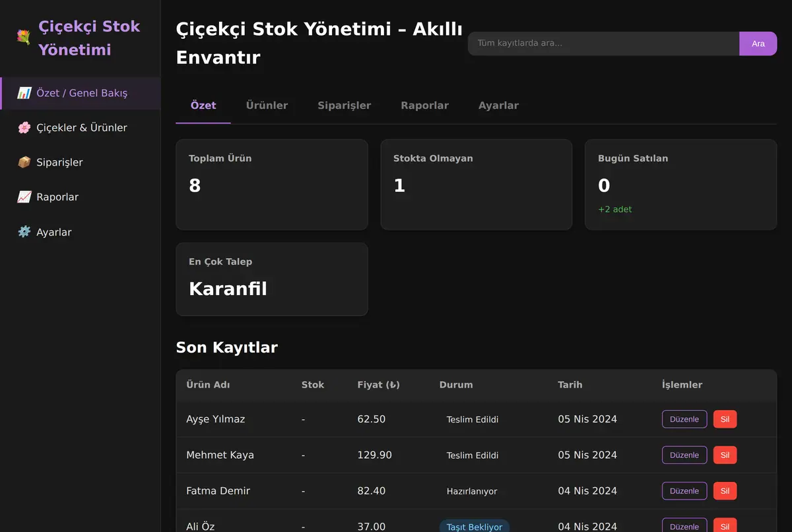
Task: Click the Tarih column header
Action: click(x=570, y=385)
